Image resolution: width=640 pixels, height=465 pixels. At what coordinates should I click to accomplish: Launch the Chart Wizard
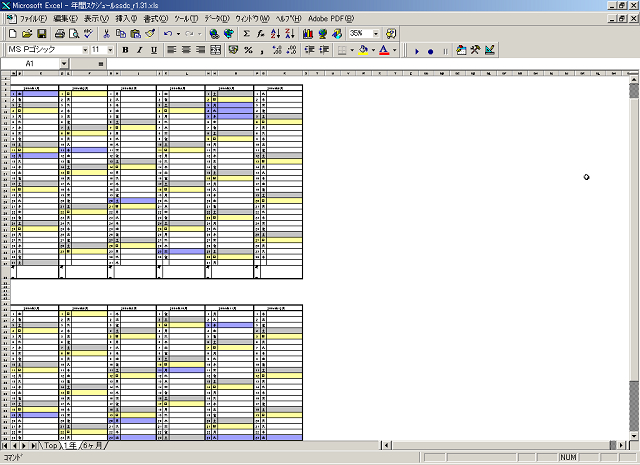308,34
